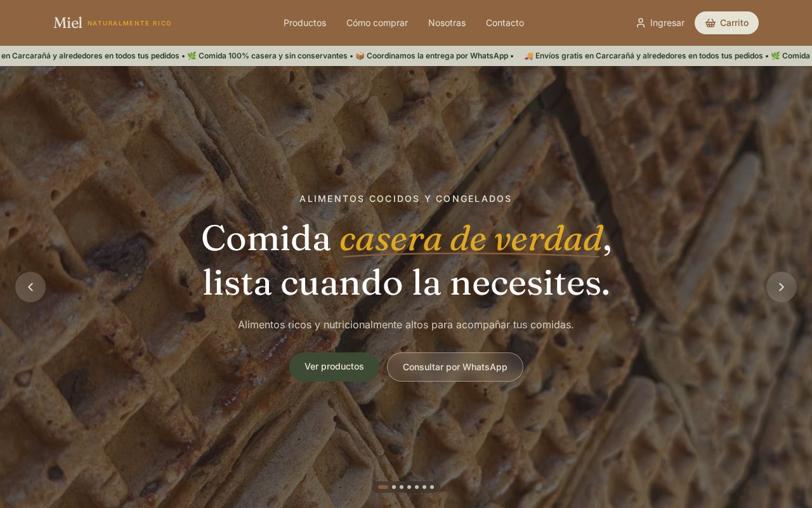Screen dimensions: 812x508
Task: Go to the previous hero slide arrow
Action: click(30, 287)
